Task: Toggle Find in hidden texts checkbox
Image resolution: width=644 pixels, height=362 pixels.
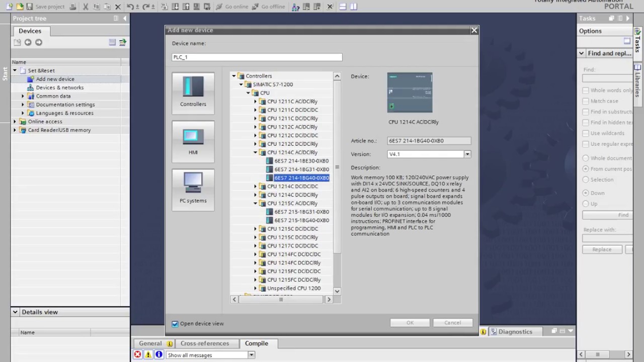Action: [x=586, y=122]
